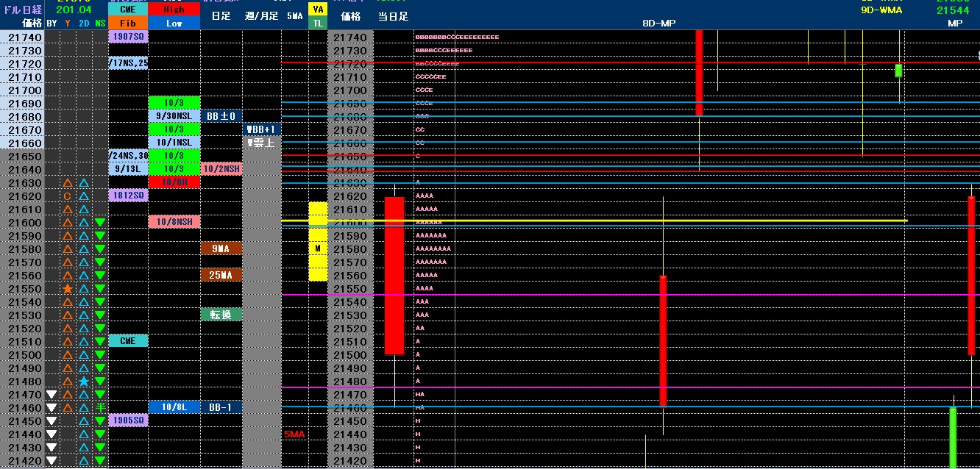Click the 201.04 value in header
Image resolution: width=980 pixels, height=469 pixels.
click(74, 10)
